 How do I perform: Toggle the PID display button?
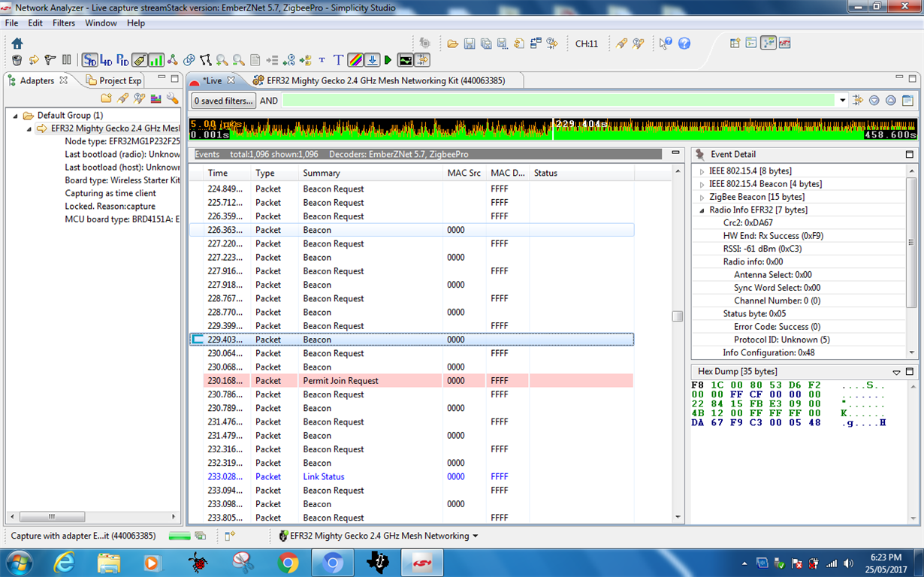click(122, 59)
